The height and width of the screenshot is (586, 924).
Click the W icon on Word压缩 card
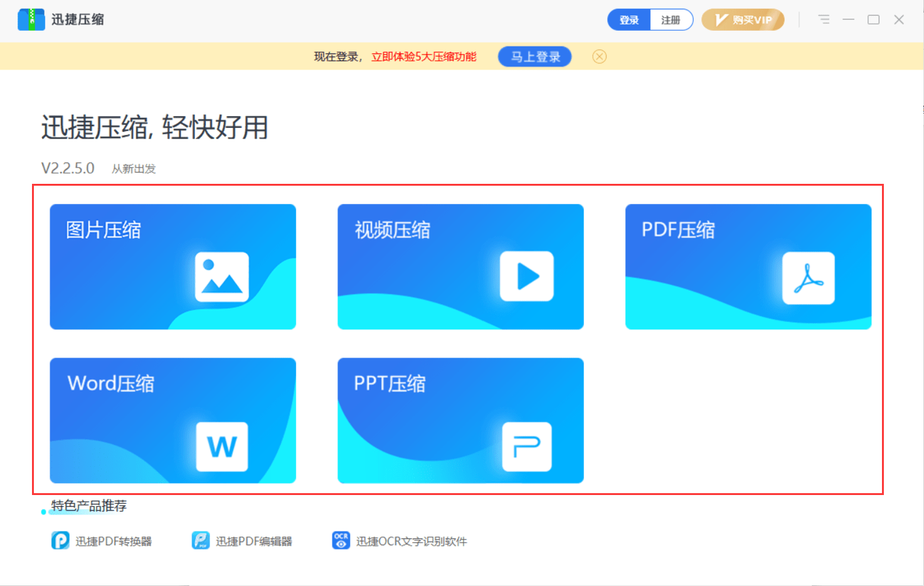click(221, 447)
